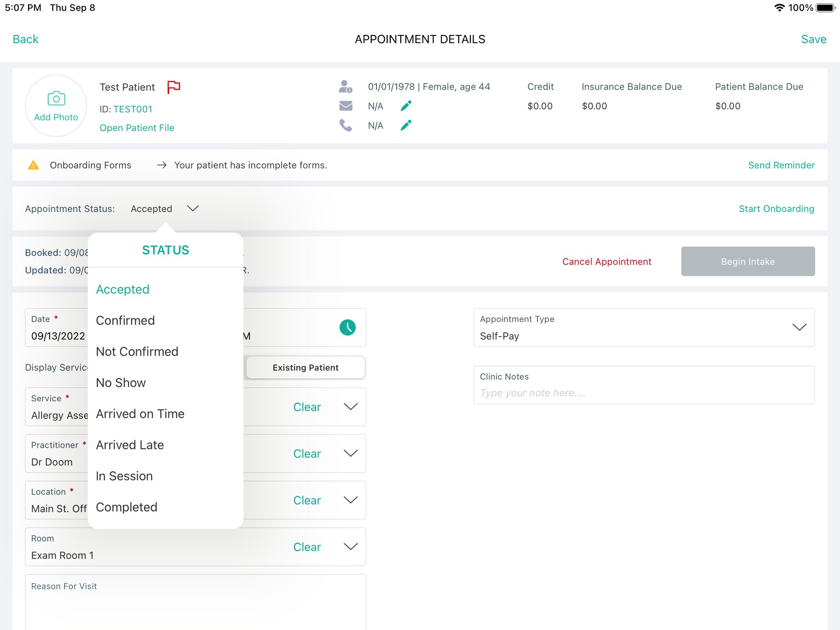
Task: Select Confirmed from the status list
Action: click(125, 320)
